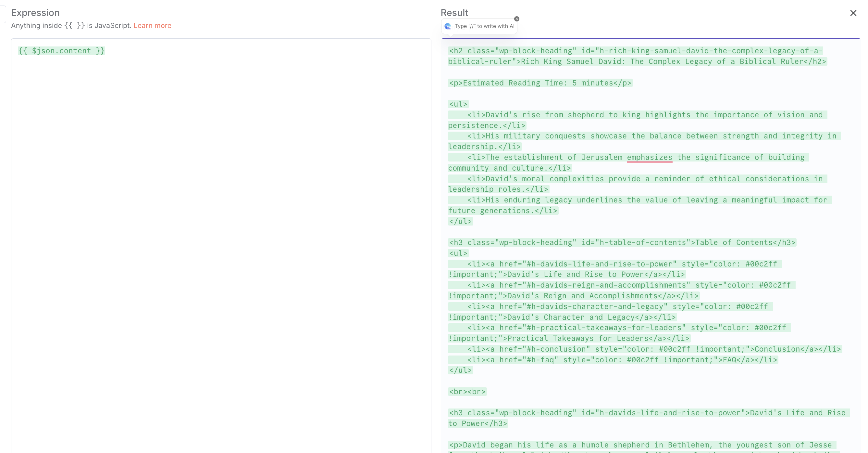
Task: Open the Learn more link
Action: click(x=152, y=26)
